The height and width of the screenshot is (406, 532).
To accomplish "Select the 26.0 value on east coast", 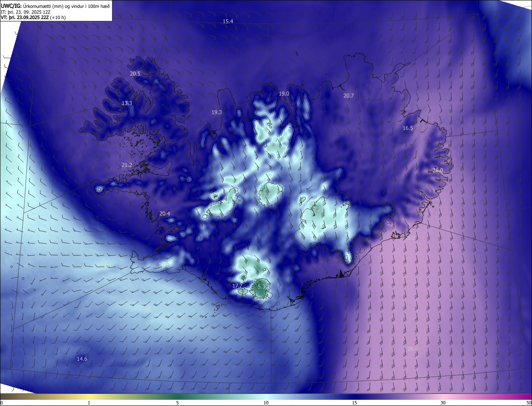I will pos(438,170).
